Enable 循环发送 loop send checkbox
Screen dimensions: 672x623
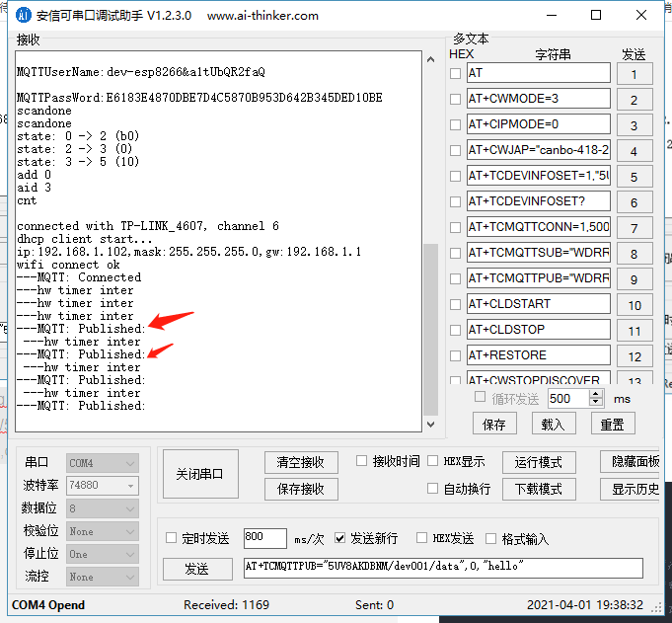480,397
